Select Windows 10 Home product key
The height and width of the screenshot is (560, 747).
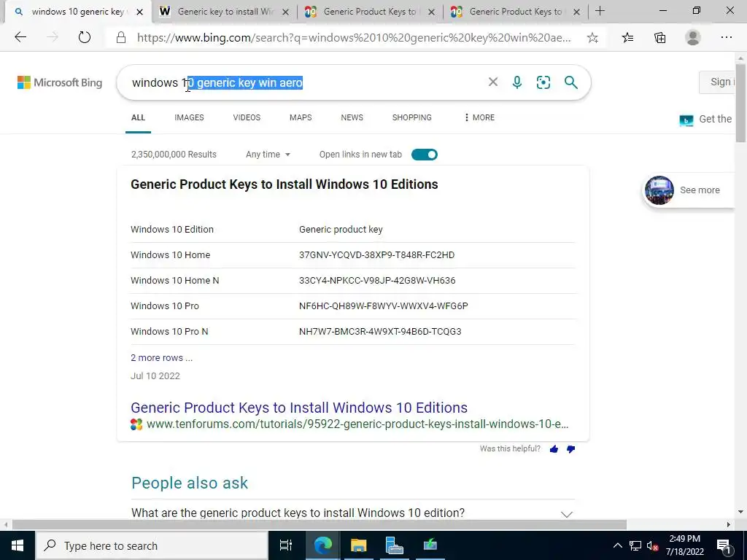click(376, 254)
